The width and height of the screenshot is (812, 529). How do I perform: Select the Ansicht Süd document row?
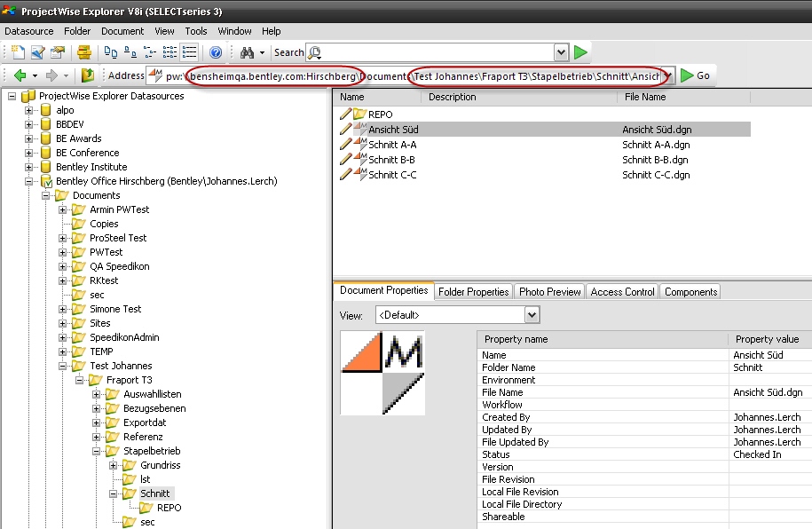click(x=544, y=130)
